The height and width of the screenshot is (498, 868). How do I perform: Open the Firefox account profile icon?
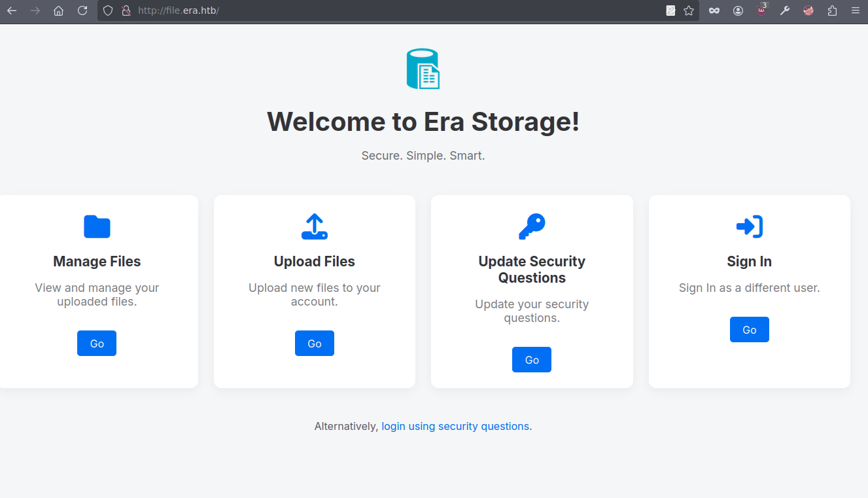(738, 10)
